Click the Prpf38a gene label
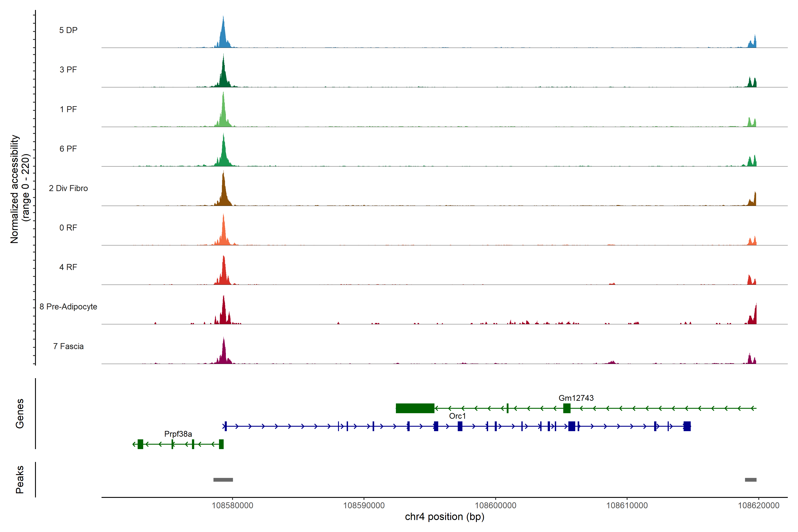This screenshot has height=532, width=798. tap(178, 434)
